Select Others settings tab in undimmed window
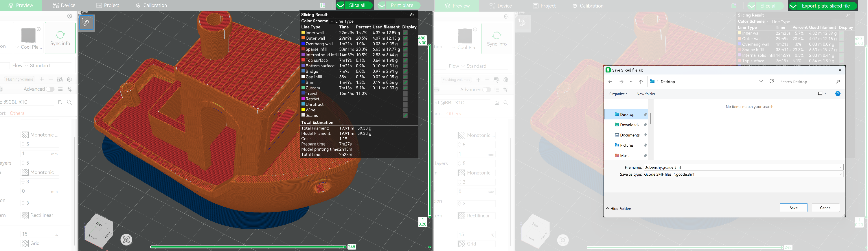 pos(17,113)
